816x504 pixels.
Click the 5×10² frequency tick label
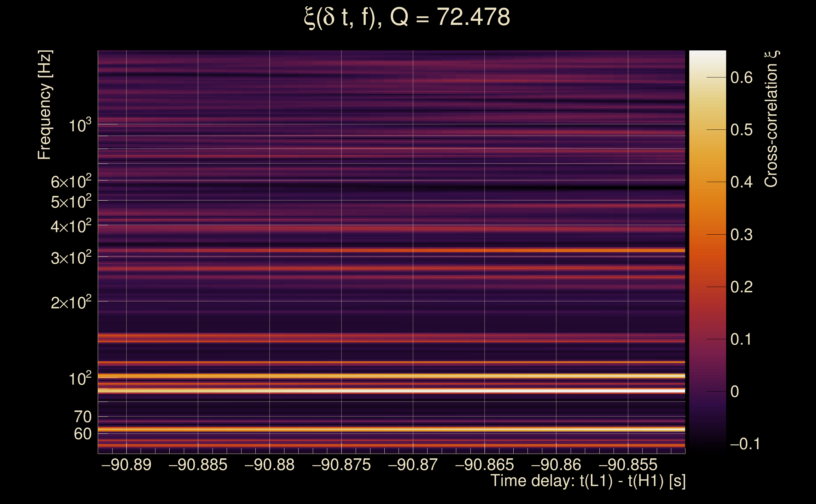(71, 202)
